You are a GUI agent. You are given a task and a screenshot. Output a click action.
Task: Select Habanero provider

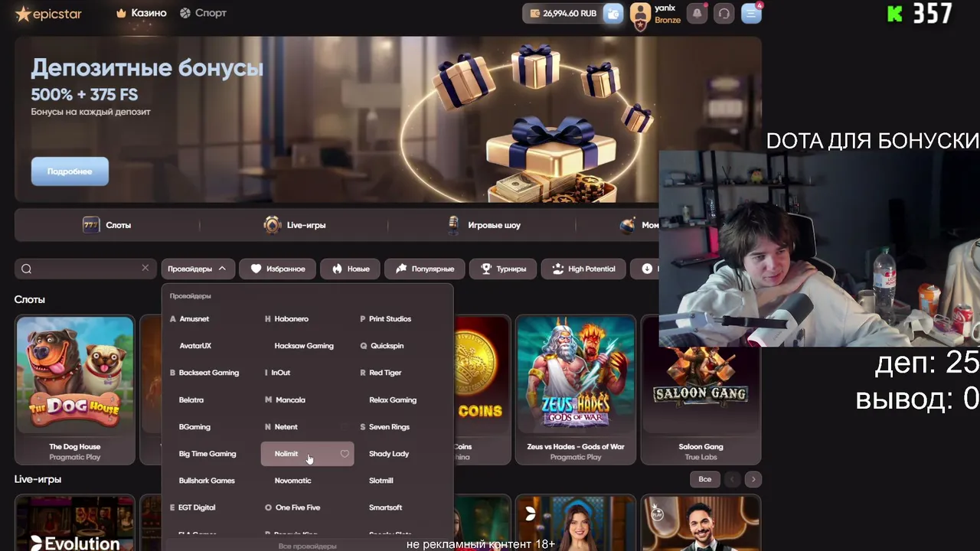click(292, 319)
